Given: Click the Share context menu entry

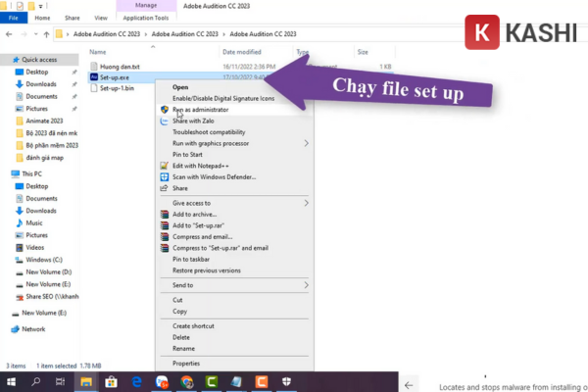Looking at the screenshot, I should pyautogui.click(x=234, y=188).
